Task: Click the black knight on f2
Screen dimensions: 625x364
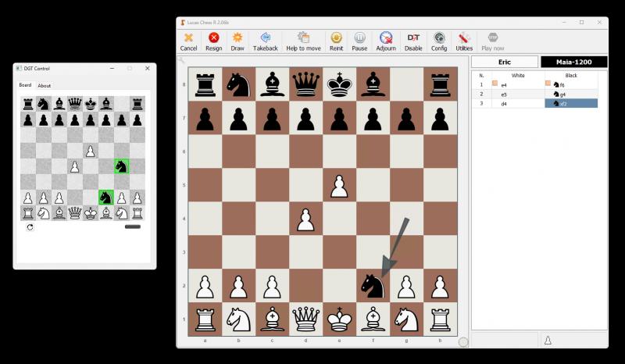Action: pyautogui.click(x=373, y=285)
